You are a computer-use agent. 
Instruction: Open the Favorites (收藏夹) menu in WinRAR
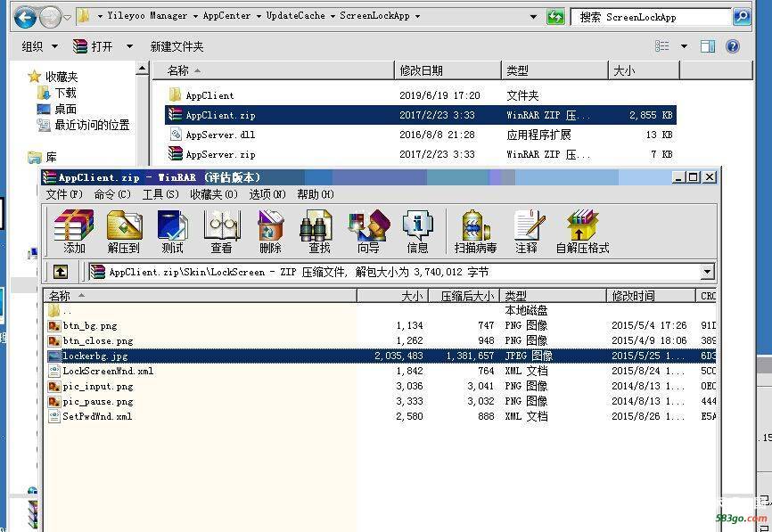click(x=214, y=194)
